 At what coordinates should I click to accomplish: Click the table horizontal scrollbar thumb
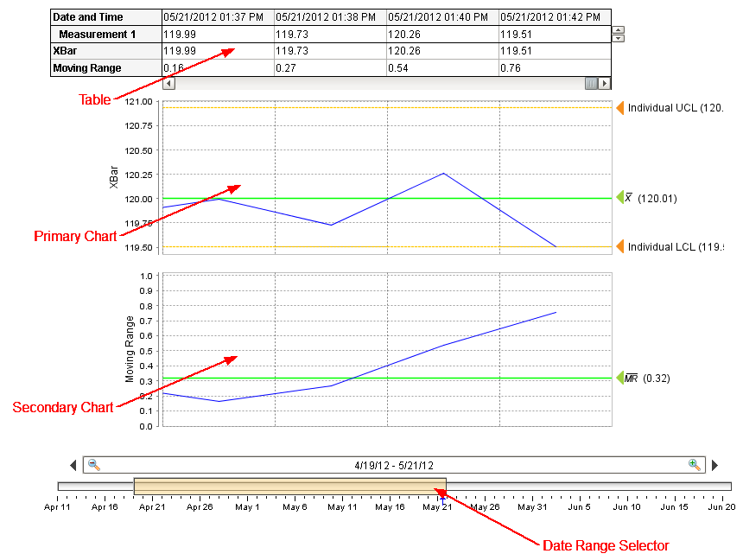[x=591, y=84]
